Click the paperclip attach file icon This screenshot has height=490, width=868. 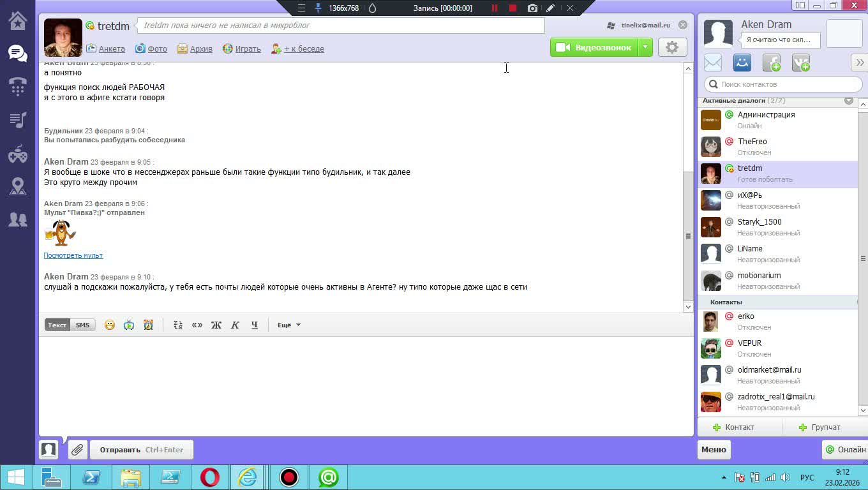click(77, 450)
